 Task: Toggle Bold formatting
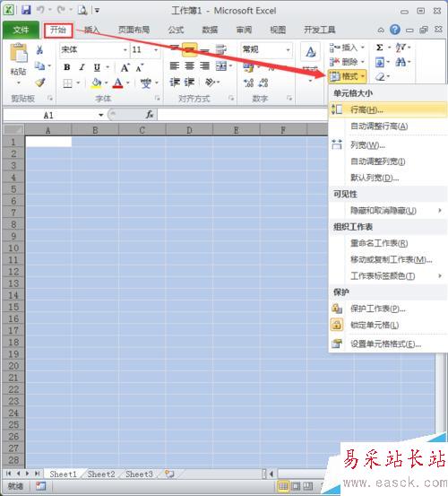click(x=66, y=67)
